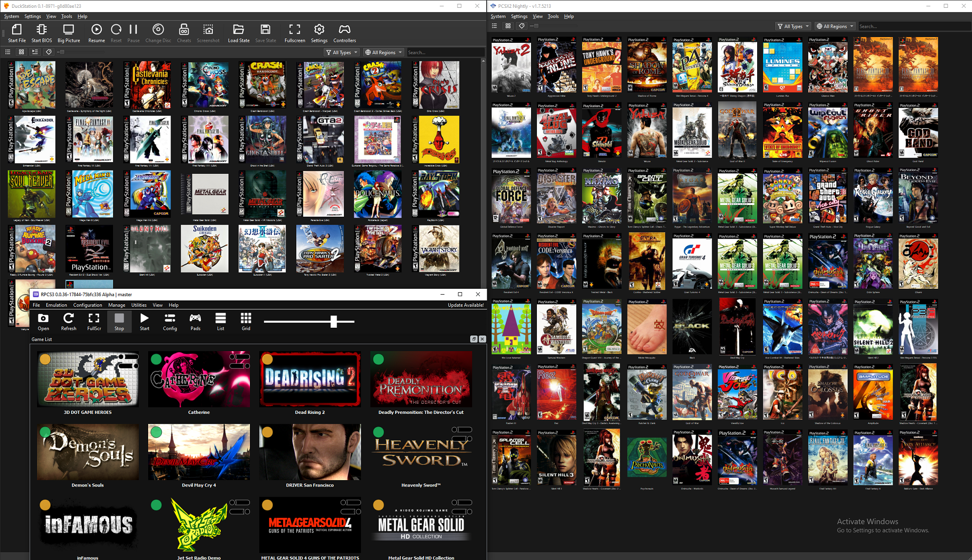The height and width of the screenshot is (560, 972).
Task: Select Dead Rising 2 in RPCS3
Action: coord(310,383)
